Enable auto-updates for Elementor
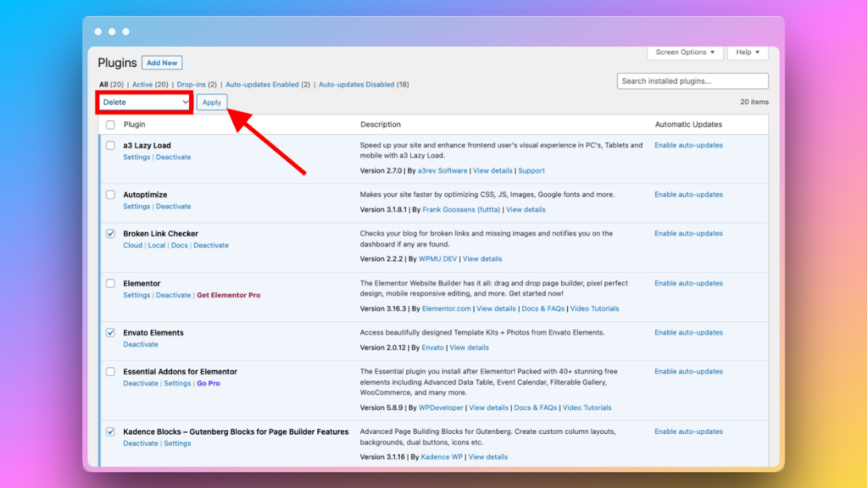Viewport: 868px width, 488px height. [688, 283]
